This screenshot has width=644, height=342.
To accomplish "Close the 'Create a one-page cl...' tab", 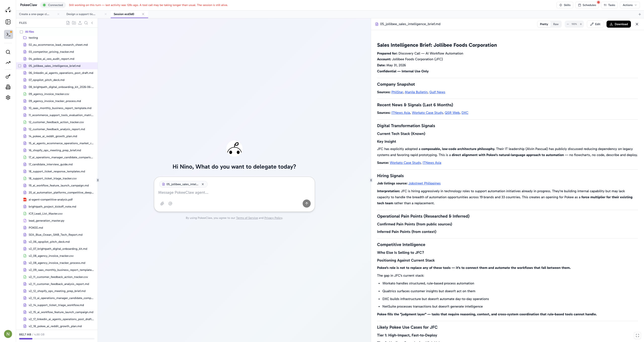I will 58,14.
